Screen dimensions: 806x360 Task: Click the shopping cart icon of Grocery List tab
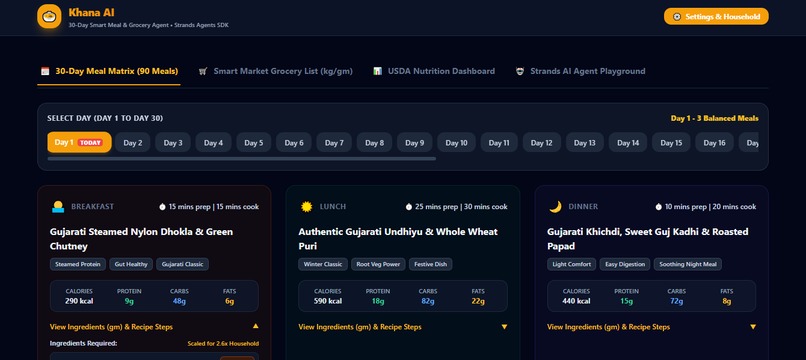203,71
